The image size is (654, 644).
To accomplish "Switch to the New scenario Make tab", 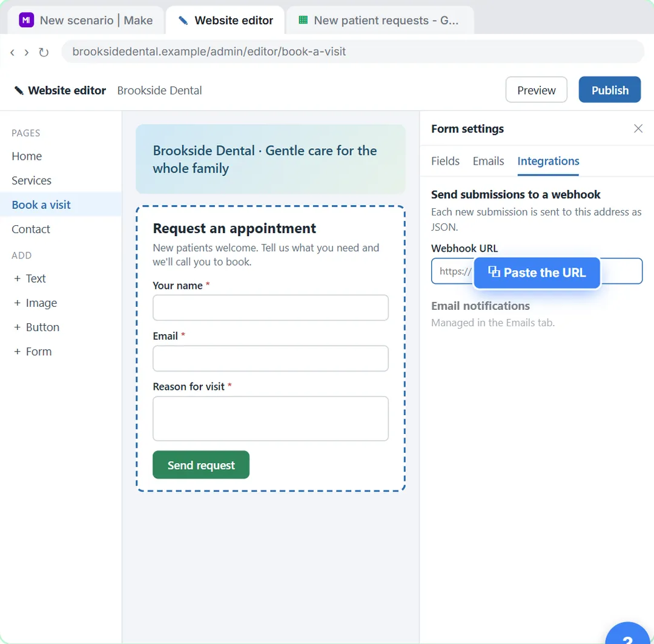I will click(x=86, y=20).
